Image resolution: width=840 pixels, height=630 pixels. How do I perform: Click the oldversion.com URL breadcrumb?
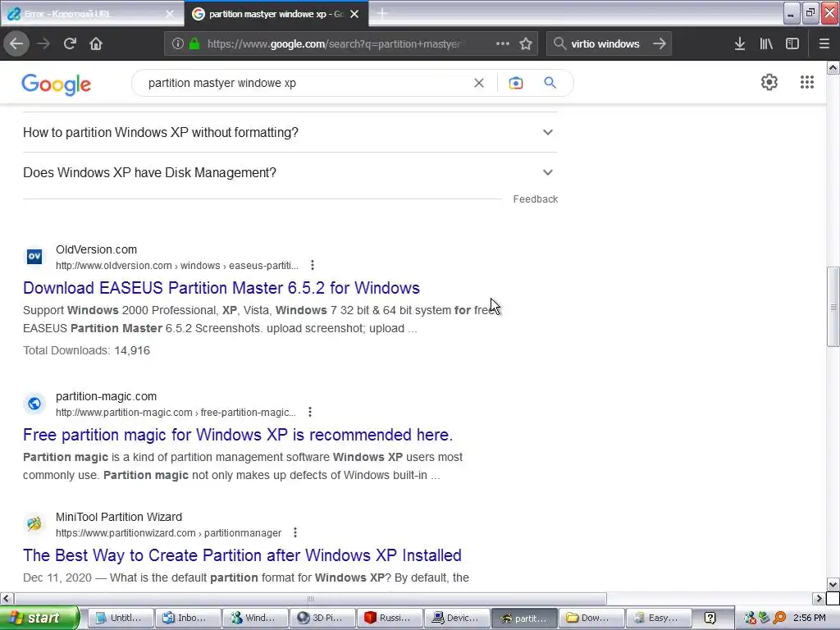point(177,265)
